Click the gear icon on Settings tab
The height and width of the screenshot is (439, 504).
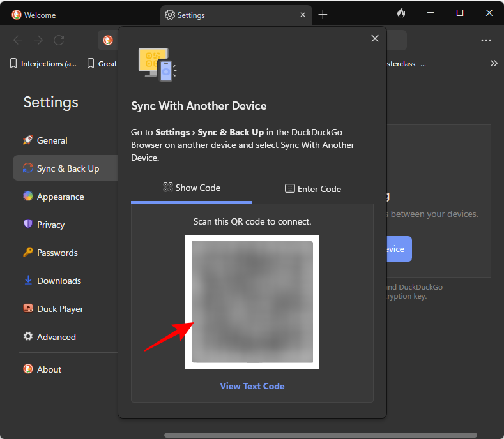click(170, 15)
